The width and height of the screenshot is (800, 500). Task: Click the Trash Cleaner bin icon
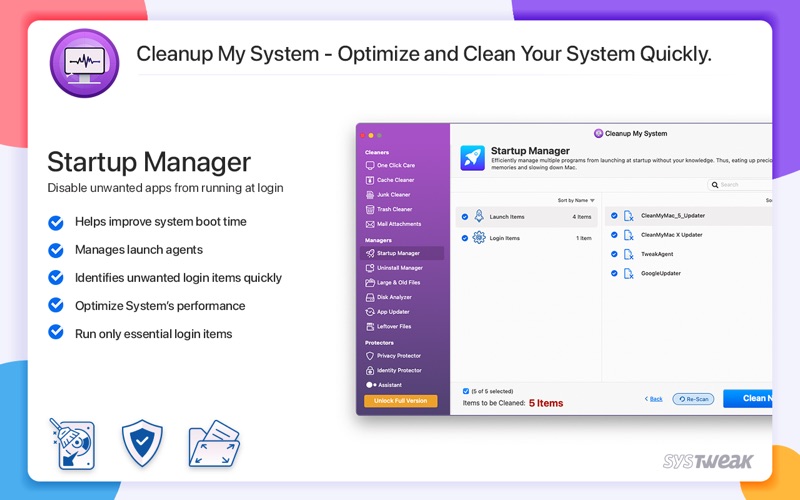(x=370, y=209)
